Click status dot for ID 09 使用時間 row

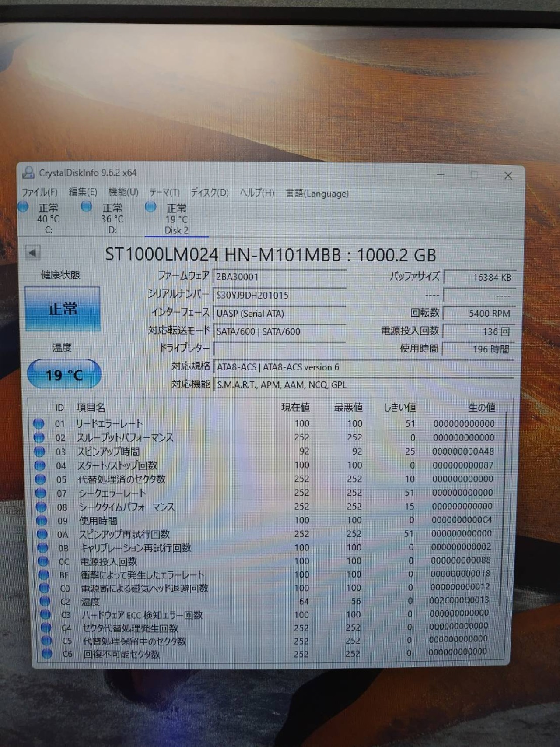(x=42, y=521)
